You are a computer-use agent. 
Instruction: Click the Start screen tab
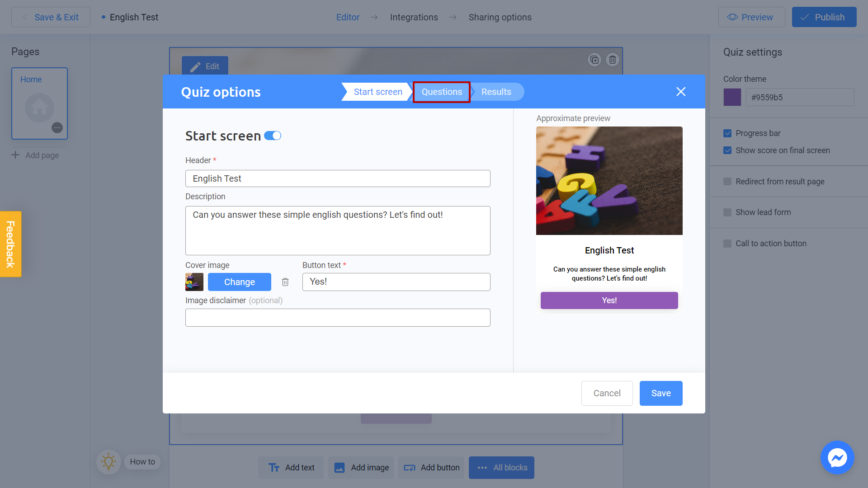tap(378, 91)
